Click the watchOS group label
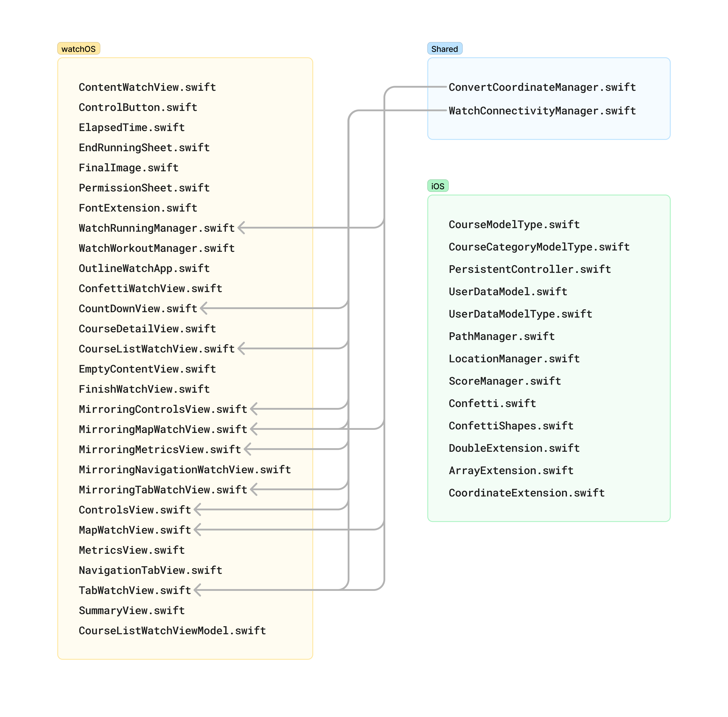This screenshot has width=728, height=717. click(78, 49)
